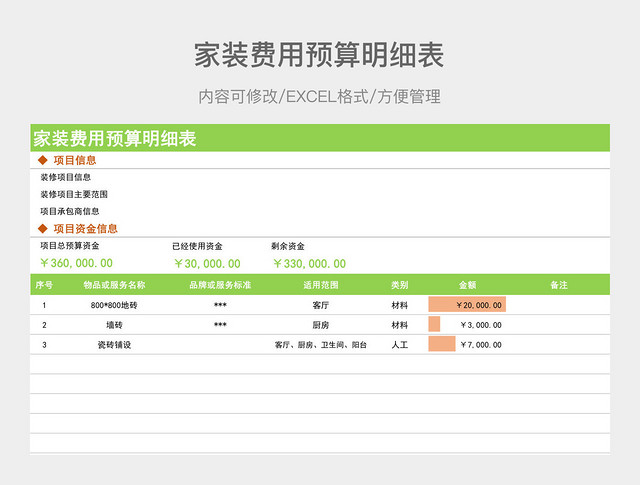Click the 序号 column header
This screenshot has width=640, height=485.
44,285
